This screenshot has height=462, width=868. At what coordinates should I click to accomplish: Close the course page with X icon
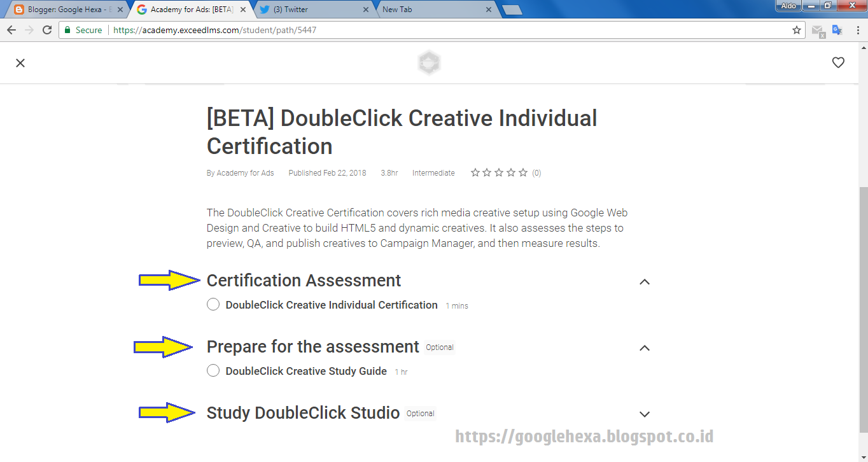(20, 63)
